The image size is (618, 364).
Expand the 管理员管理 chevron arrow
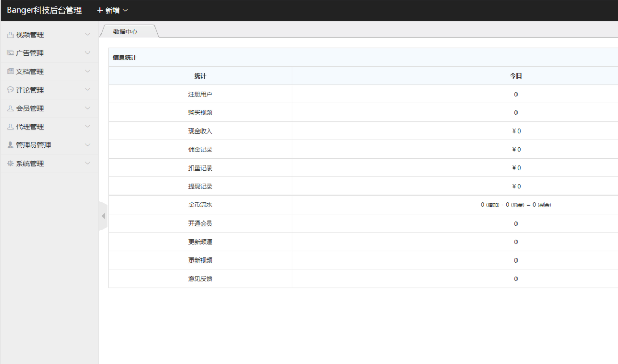[x=87, y=145]
